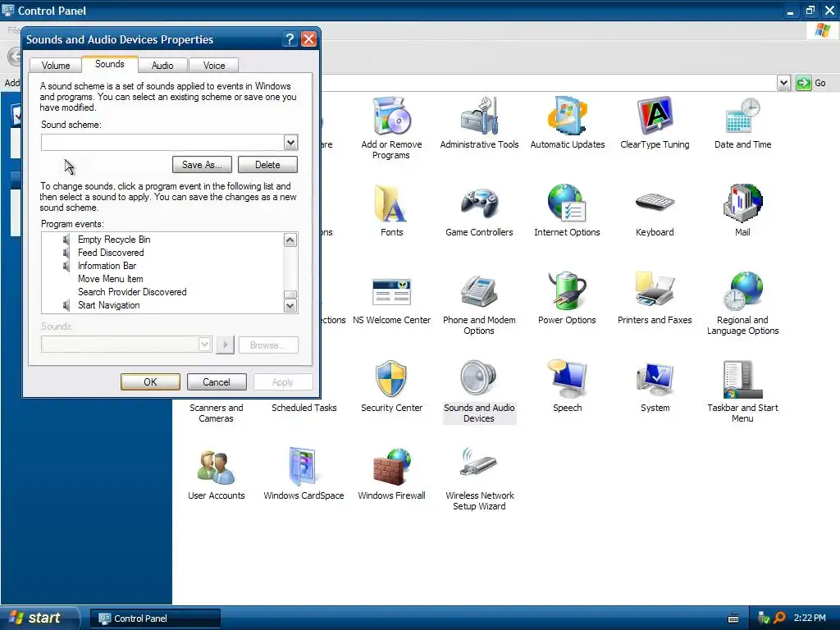Click the on-screen keyboard tray icon

tap(733, 619)
